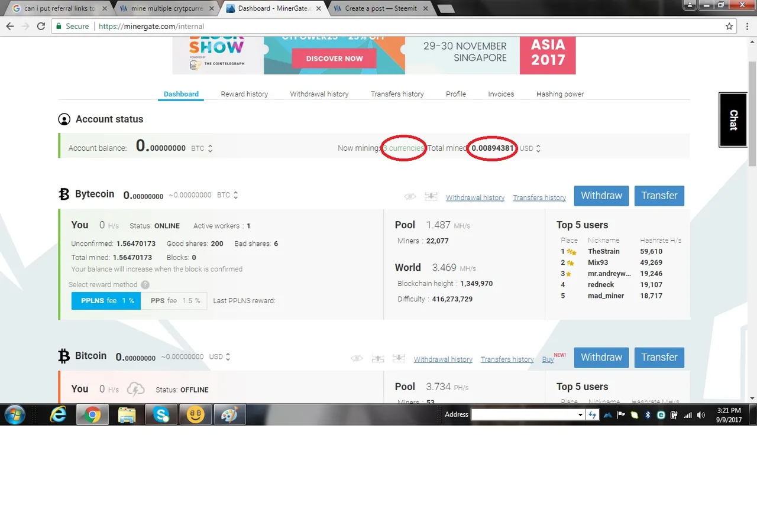The width and height of the screenshot is (757, 532).
Task: Click the Bitcoin Withdraw button
Action: pyautogui.click(x=601, y=357)
